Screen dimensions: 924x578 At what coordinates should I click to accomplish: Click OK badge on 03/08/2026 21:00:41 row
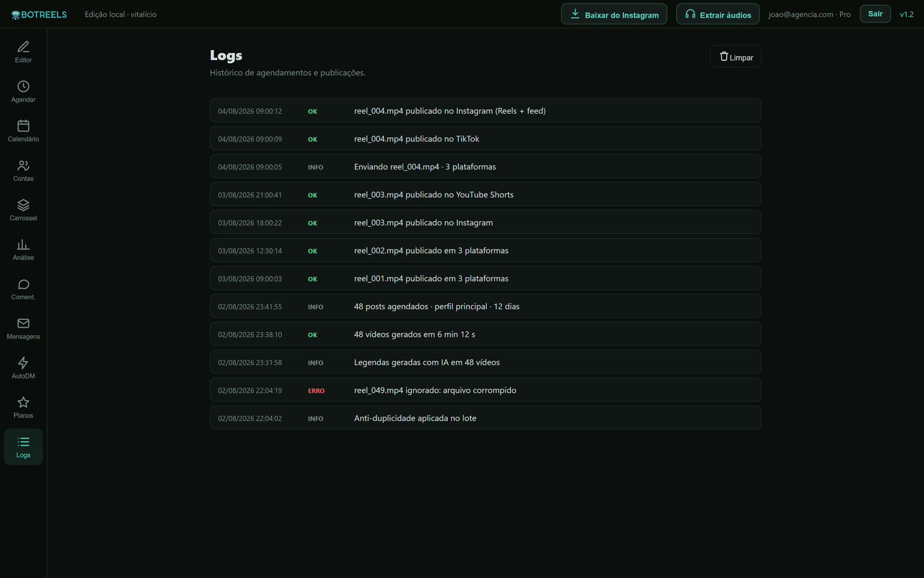pyautogui.click(x=313, y=195)
